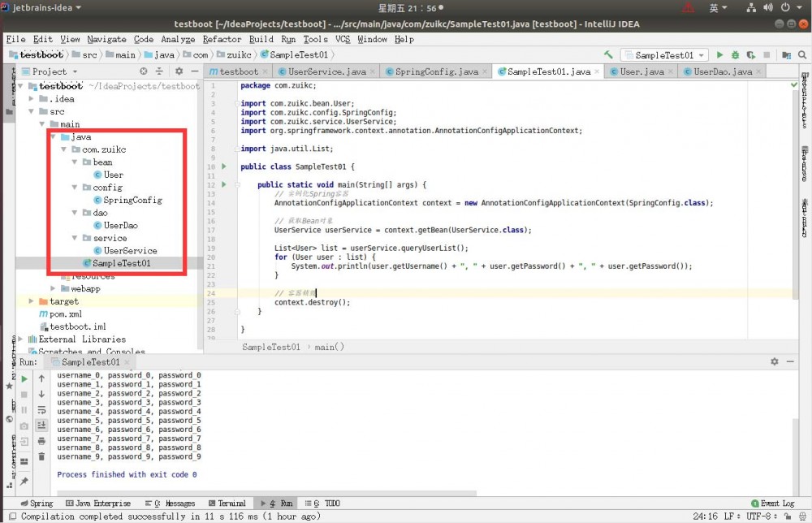Collapse the bean package in tree
This screenshot has height=523, width=812.
[75, 162]
